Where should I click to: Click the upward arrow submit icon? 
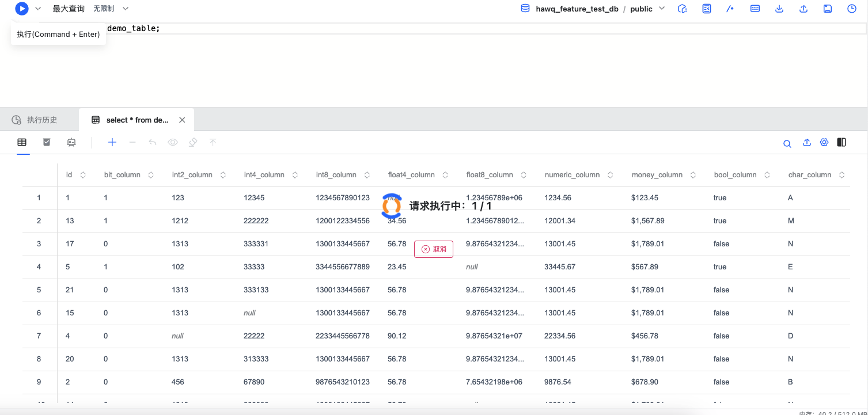pos(213,142)
